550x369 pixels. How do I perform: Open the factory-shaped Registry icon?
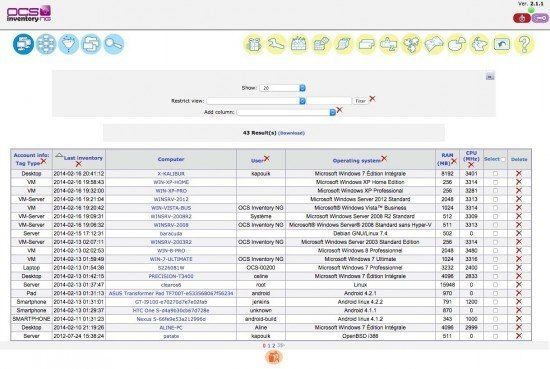pyautogui.click(x=299, y=44)
